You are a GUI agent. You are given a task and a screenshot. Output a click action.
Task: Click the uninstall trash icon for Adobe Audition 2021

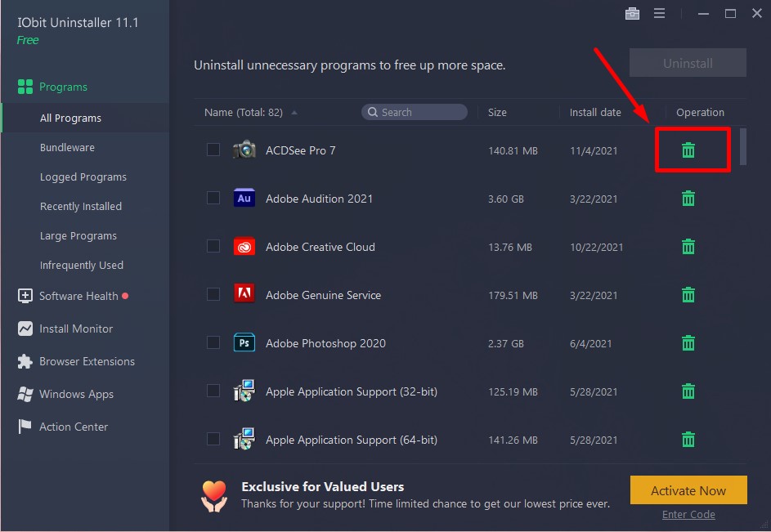(688, 199)
